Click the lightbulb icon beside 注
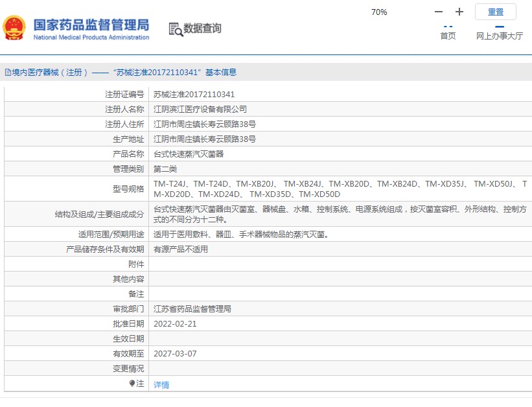Viewport: 532px width, 407px height. tap(132, 384)
